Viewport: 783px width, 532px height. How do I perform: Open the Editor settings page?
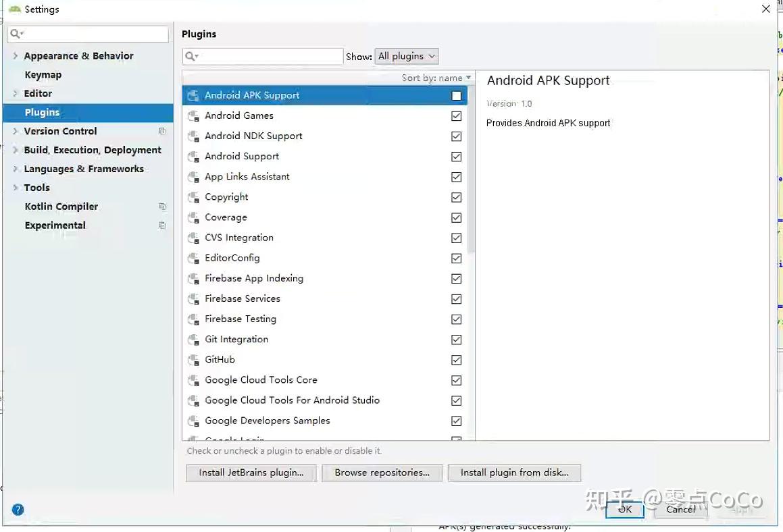click(38, 93)
